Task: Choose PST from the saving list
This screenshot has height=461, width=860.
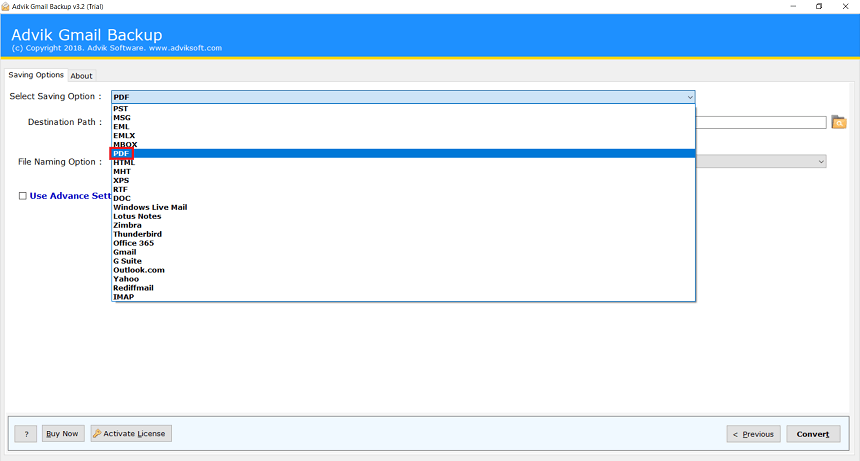Action: [x=403, y=109]
